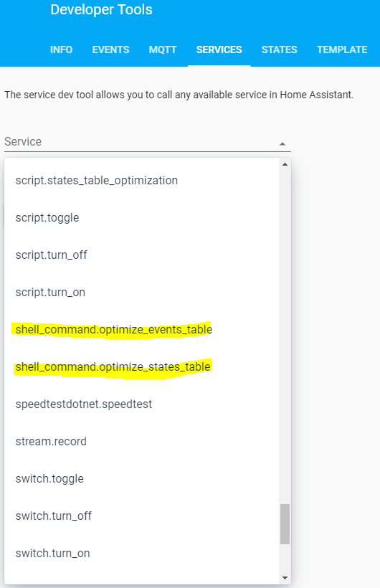
Task: Switch to the EVENTS tab
Action: (x=110, y=49)
